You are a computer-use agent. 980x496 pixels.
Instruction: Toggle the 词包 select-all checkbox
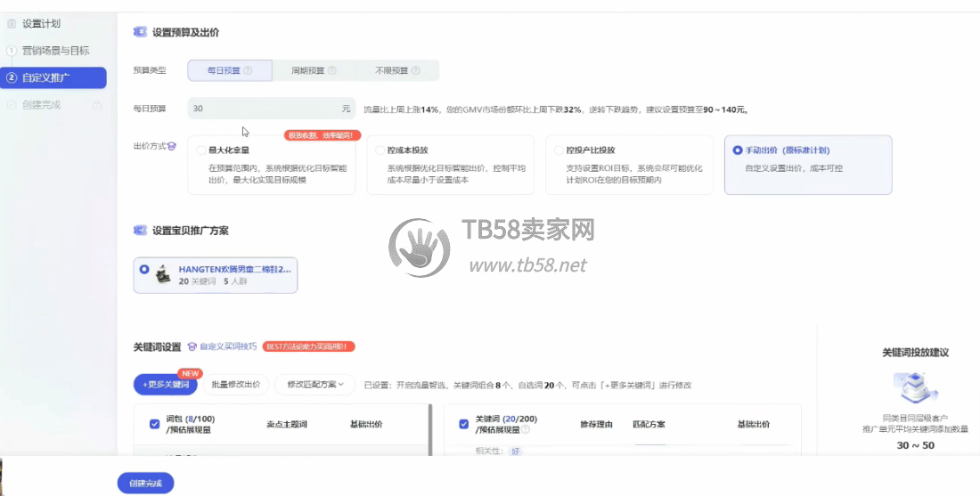pyautogui.click(x=154, y=424)
